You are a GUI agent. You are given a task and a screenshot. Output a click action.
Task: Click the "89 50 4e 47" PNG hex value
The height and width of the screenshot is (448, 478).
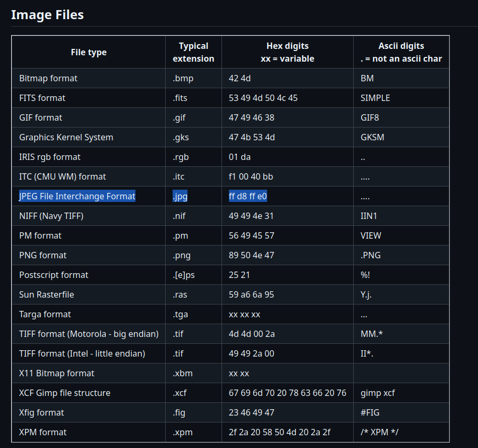click(251, 255)
